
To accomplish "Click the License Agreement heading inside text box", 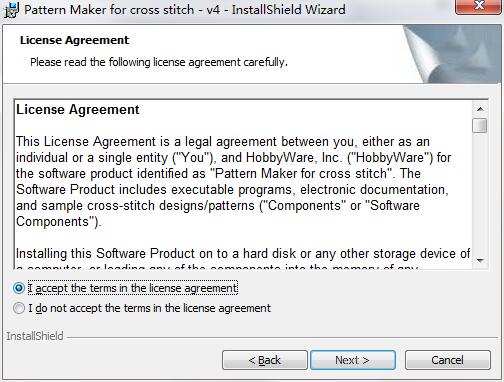I will click(x=78, y=109).
